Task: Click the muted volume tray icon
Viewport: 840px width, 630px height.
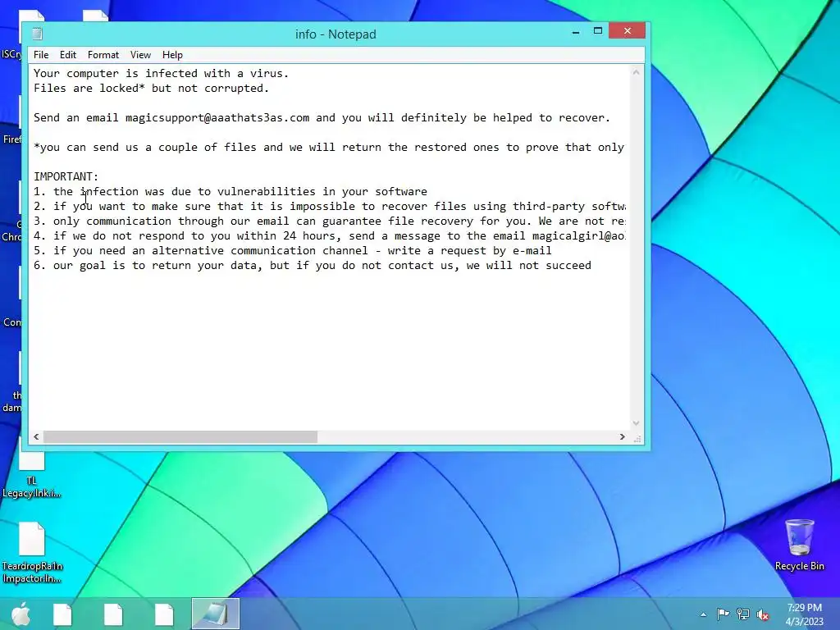Action: (x=763, y=615)
